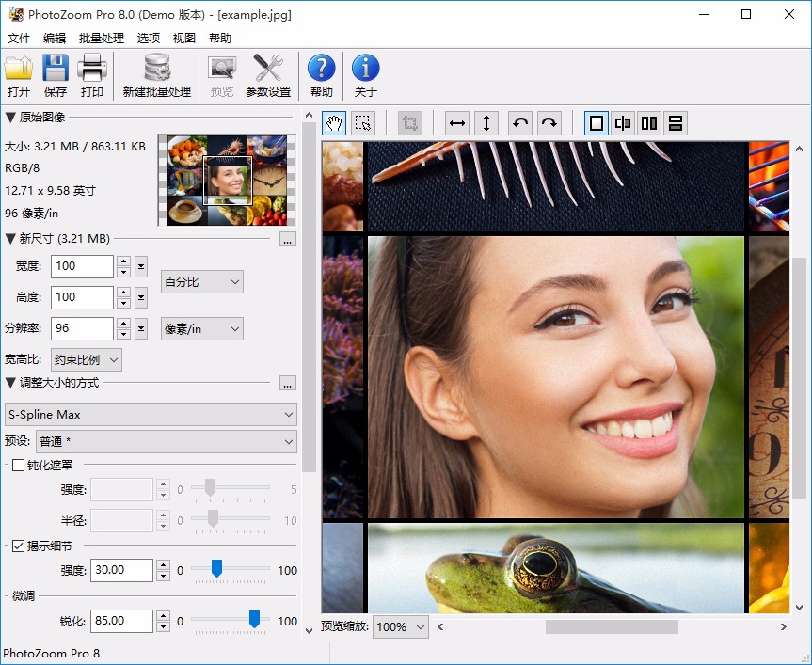Rotate the preview counterclockwise

tap(518, 123)
